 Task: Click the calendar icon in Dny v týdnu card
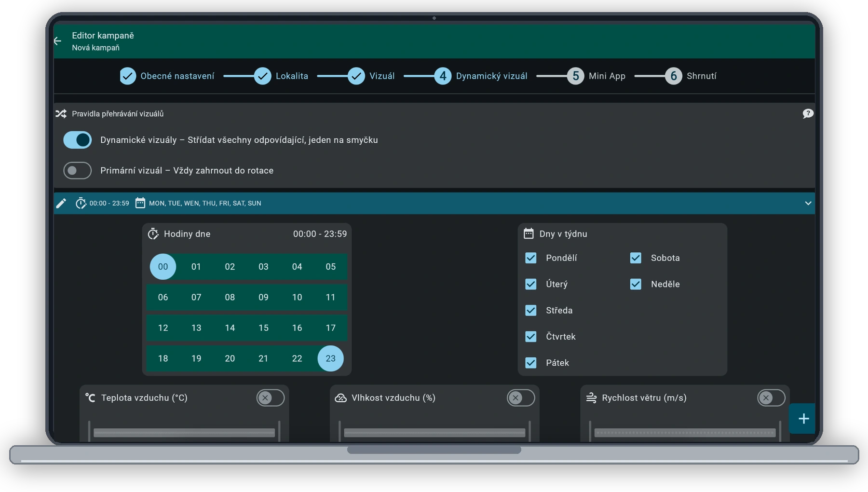click(529, 234)
